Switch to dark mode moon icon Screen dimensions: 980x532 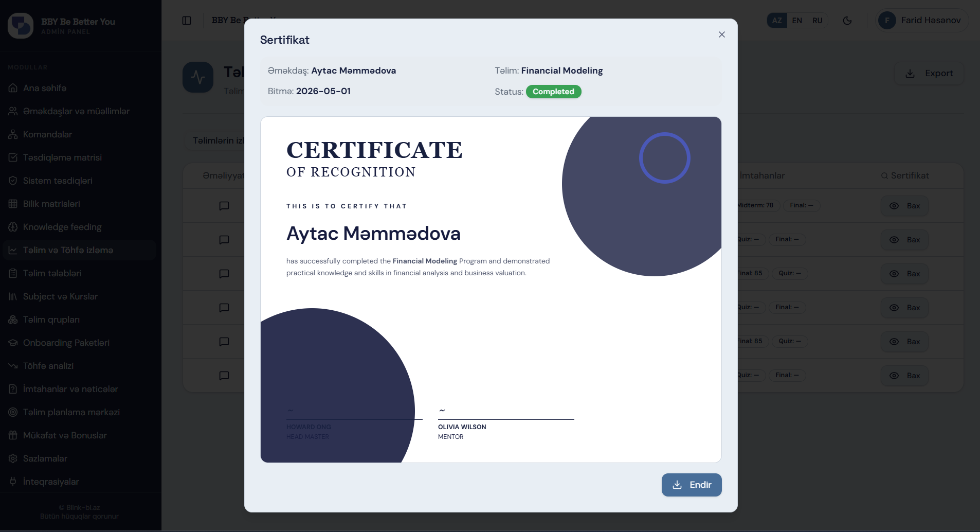tap(847, 21)
